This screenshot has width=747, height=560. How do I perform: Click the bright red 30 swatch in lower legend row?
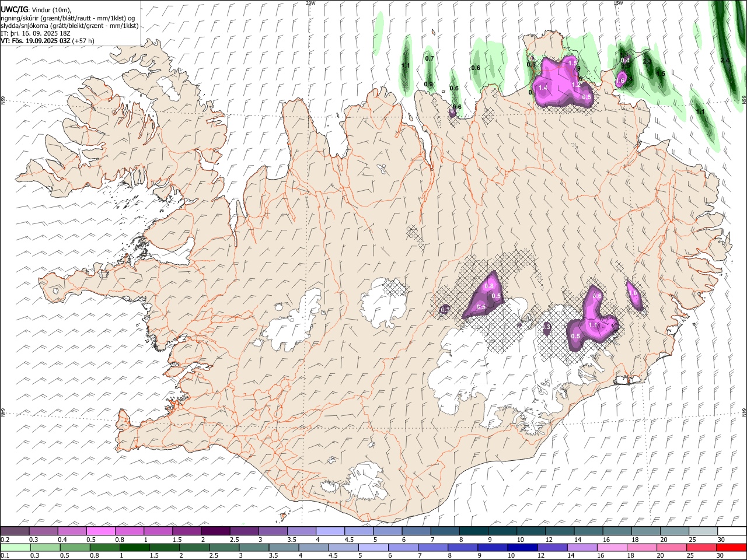pos(732,547)
